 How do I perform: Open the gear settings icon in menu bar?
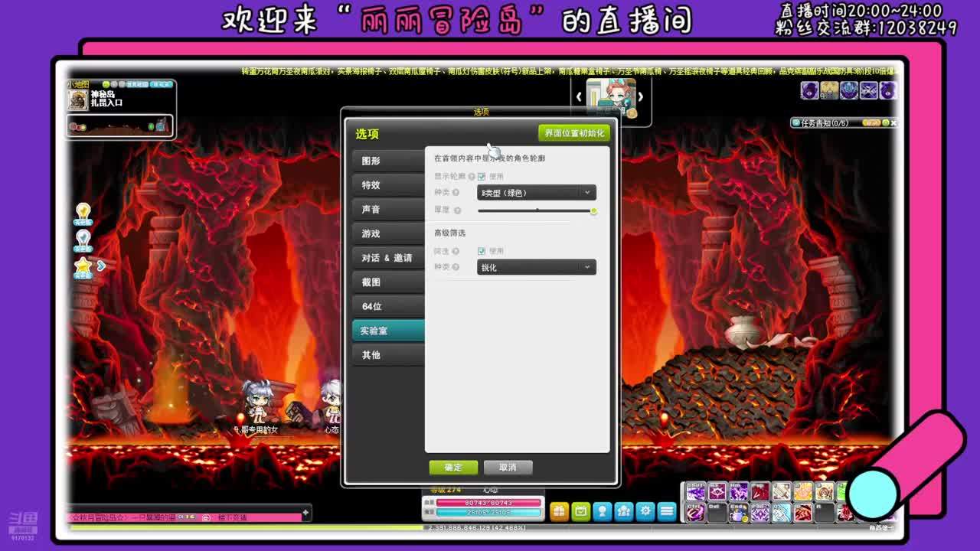[645, 511]
